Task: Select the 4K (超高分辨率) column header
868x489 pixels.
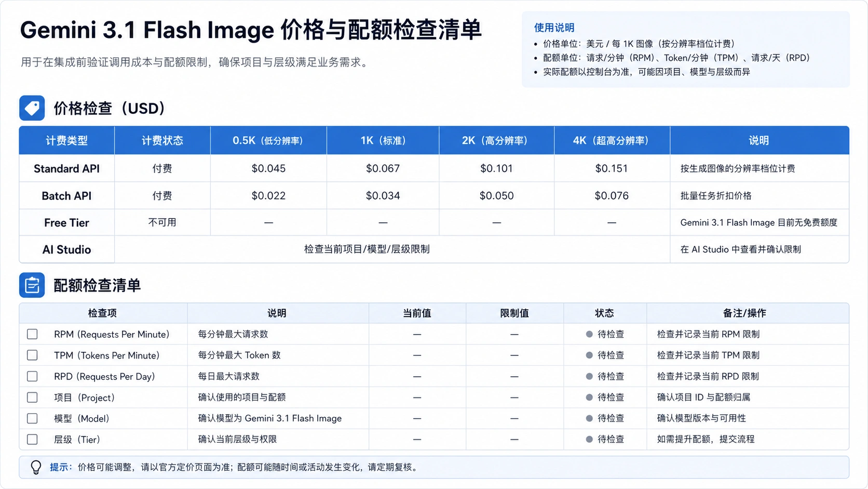Action: click(612, 140)
